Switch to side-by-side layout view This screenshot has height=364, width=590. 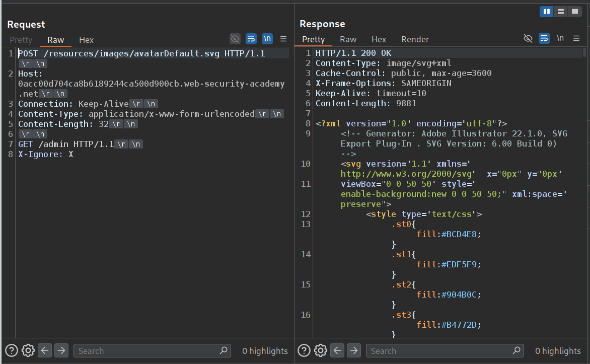pyautogui.click(x=547, y=12)
